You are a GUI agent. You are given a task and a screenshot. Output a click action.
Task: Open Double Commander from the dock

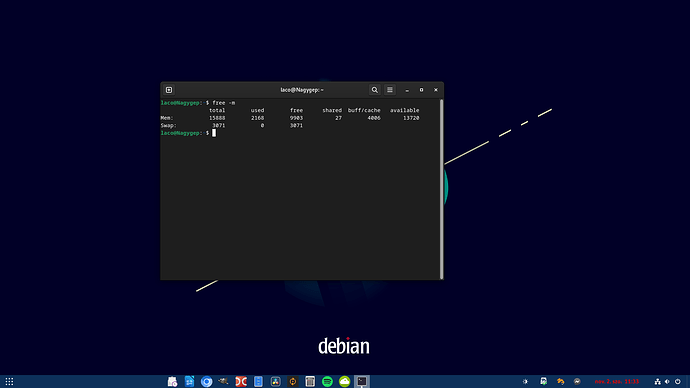[x=241, y=381]
